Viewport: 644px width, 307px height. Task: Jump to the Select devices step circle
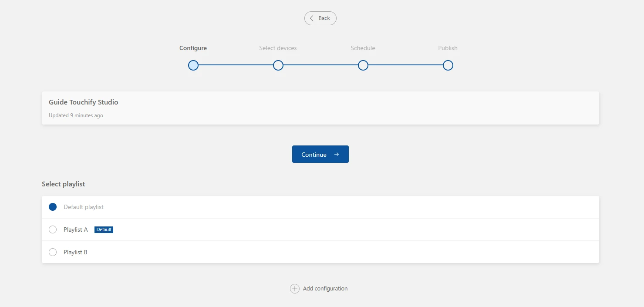click(278, 65)
